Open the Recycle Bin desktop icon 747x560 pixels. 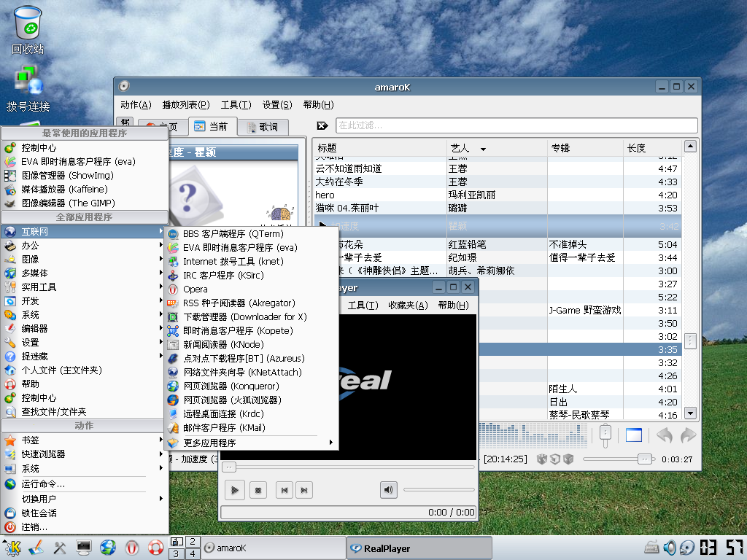tap(28, 29)
